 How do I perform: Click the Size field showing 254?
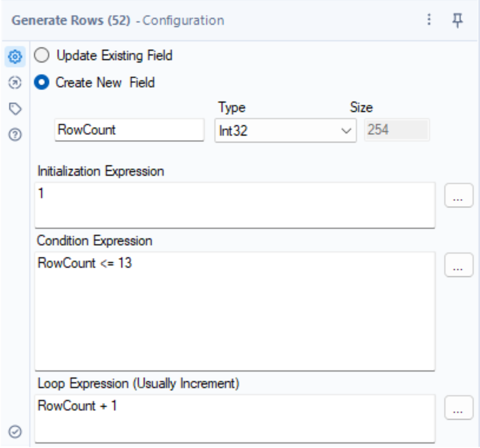pyautogui.click(x=397, y=130)
